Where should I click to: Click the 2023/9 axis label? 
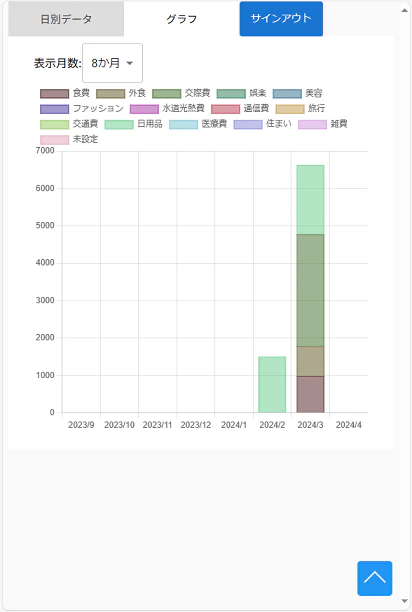point(81,425)
